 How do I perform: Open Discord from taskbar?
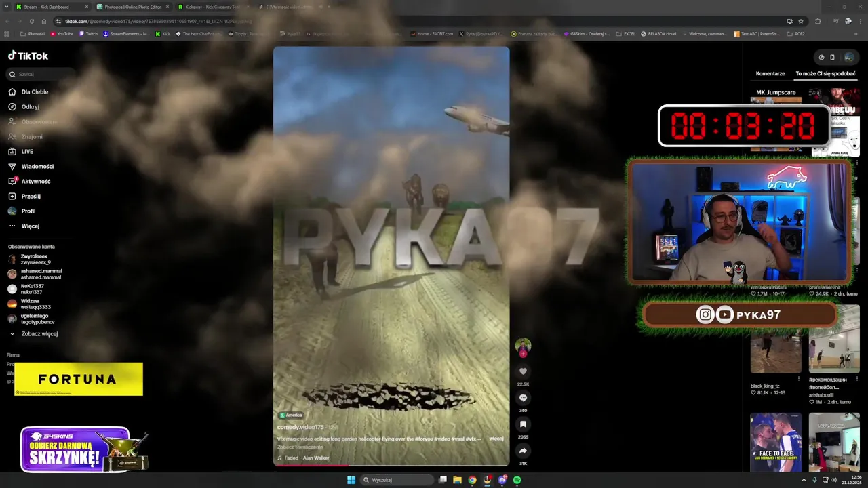click(502, 480)
